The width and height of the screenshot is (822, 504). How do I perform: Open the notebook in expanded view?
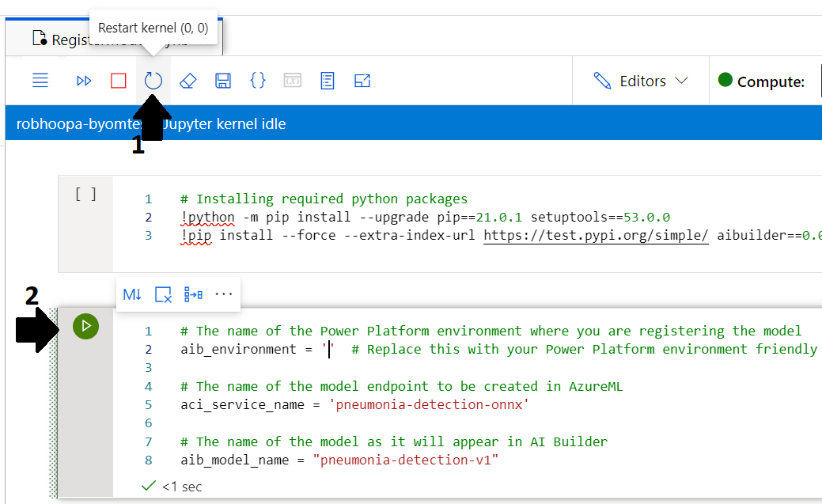click(x=362, y=80)
